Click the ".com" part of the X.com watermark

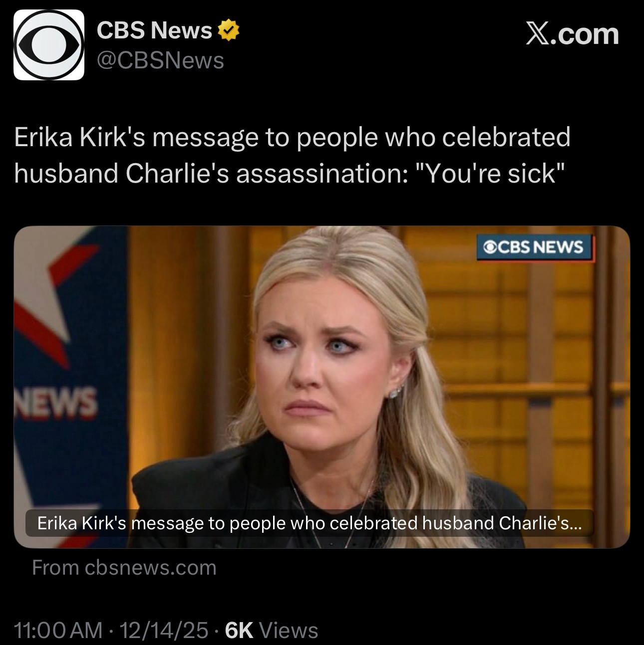[x=585, y=34]
